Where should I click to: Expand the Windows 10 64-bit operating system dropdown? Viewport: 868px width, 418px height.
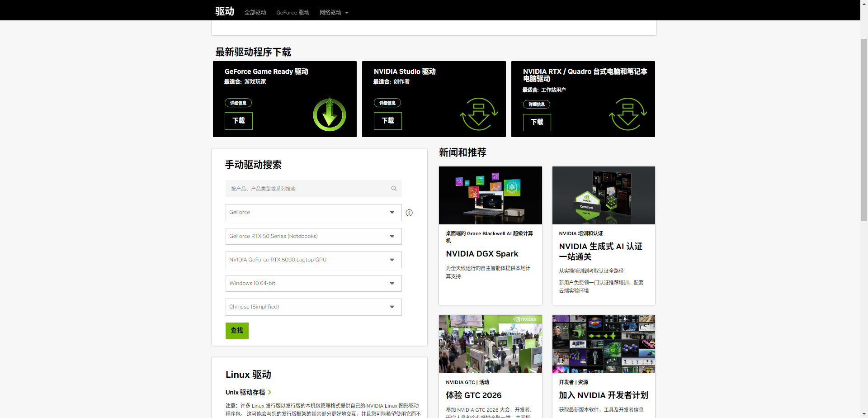[x=314, y=283]
